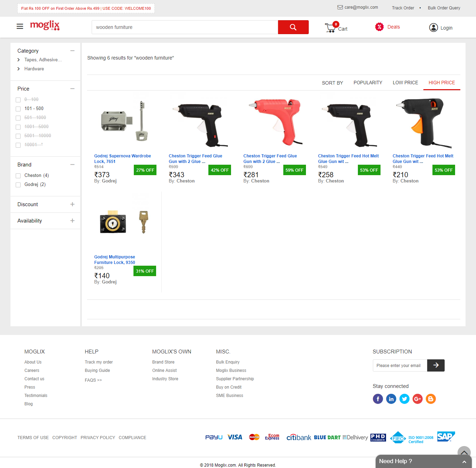Image resolution: width=476 pixels, height=468 pixels.
Task: Open the hamburger navigation menu
Action: [x=20, y=26]
